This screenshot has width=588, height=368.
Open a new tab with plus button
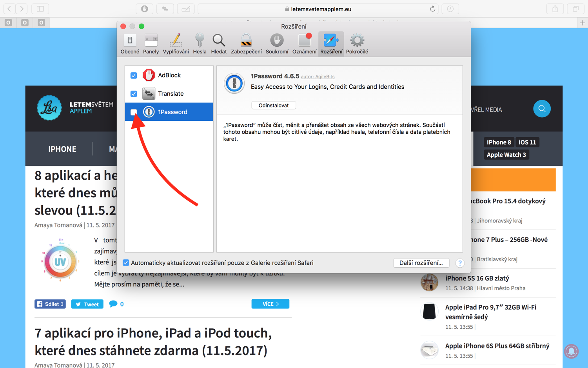[x=583, y=23]
